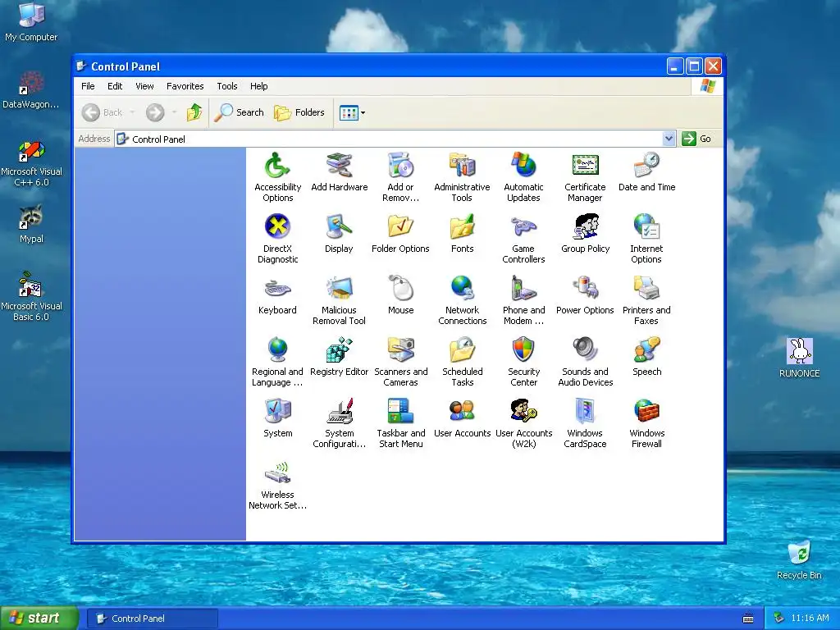Select Control Panel taskbar button
The height and width of the screenshot is (630, 840).
pyautogui.click(x=152, y=619)
